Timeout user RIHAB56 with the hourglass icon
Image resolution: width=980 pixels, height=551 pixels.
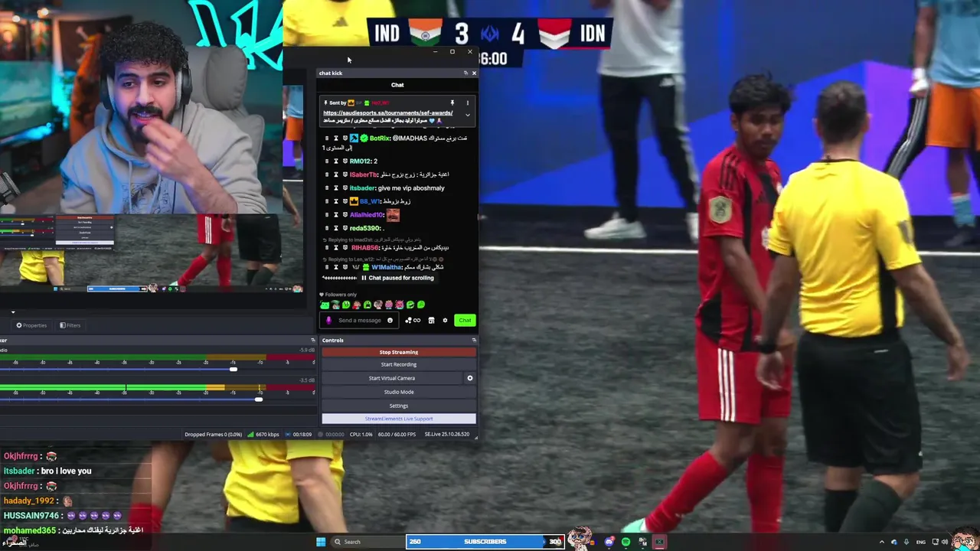coord(335,248)
